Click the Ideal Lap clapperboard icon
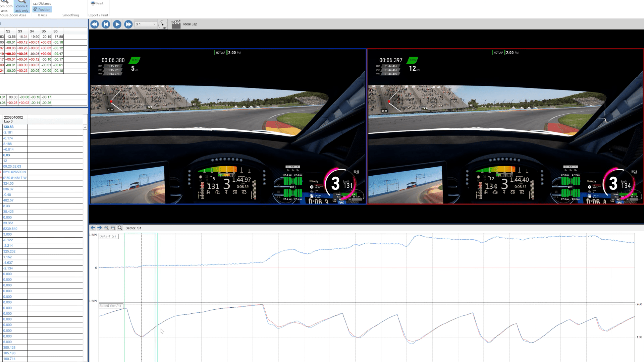This screenshot has width=644, height=362. 176,24
